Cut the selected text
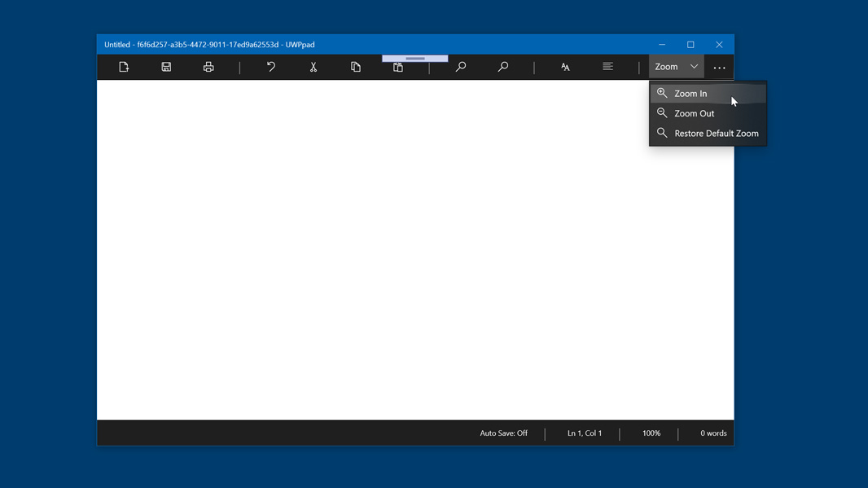Image resolution: width=868 pixels, height=488 pixels. coord(313,67)
